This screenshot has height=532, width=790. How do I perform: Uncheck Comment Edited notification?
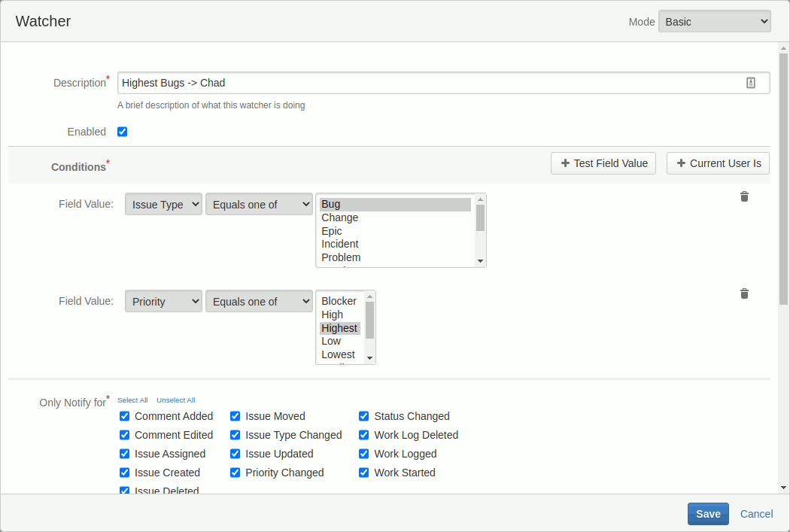pos(124,435)
